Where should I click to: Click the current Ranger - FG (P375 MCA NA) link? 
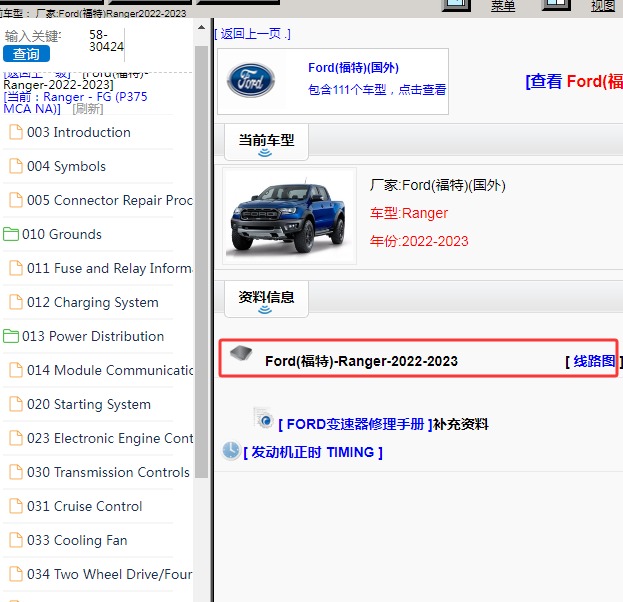(75, 103)
